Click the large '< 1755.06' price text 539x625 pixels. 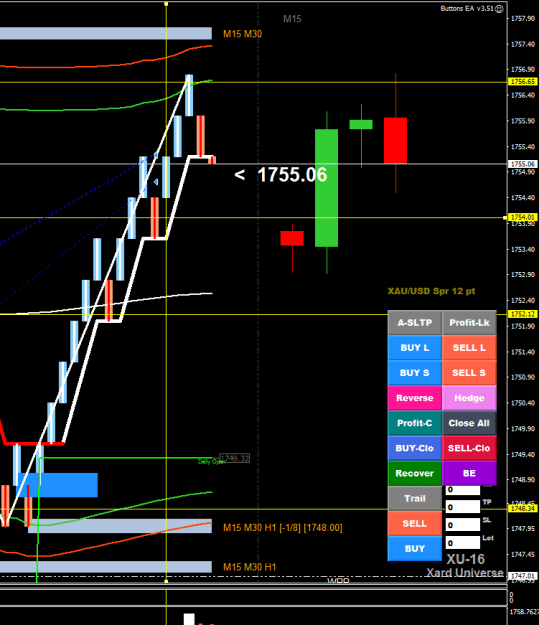tap(281, 175)
